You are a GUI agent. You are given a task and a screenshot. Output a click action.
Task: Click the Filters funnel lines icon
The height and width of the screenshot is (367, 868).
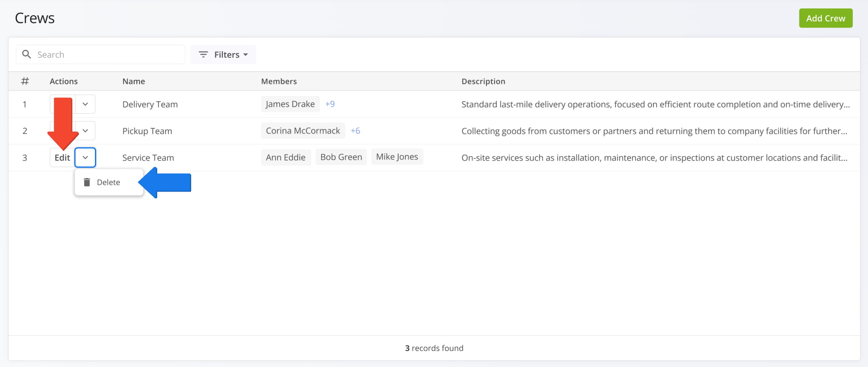pos(203,54)
